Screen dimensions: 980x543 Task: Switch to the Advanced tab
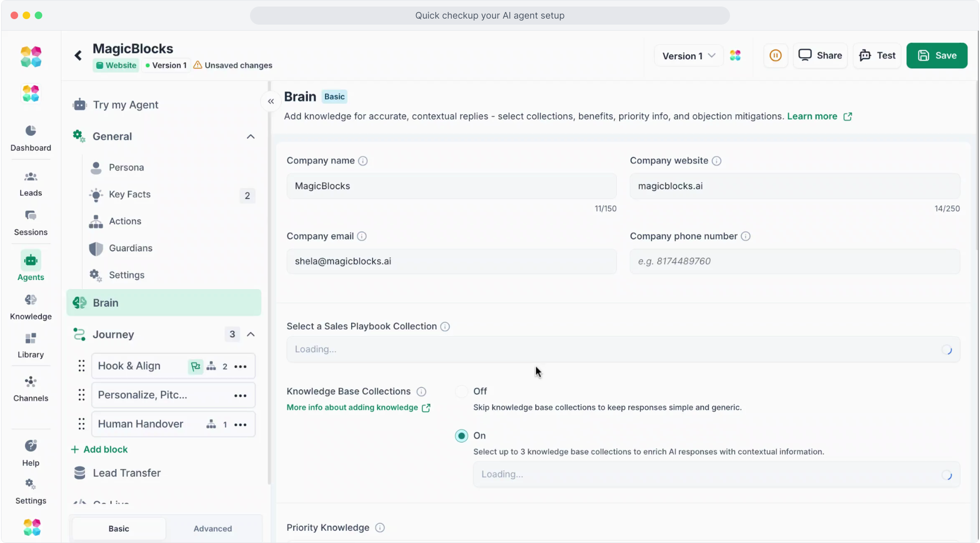213,528
